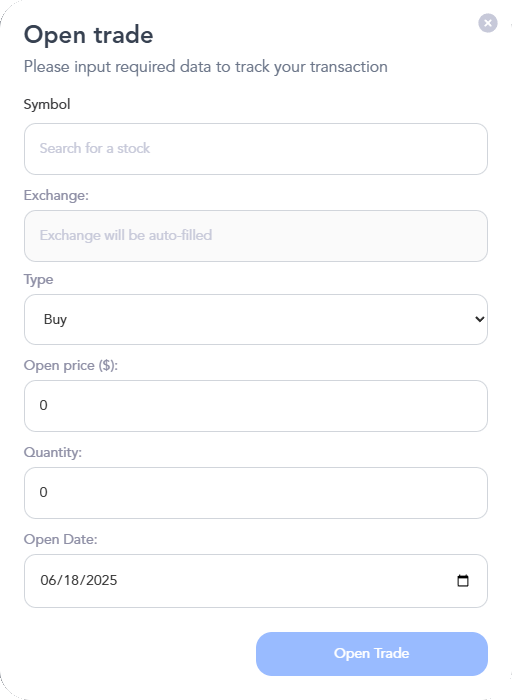Click the Open Date: label
Viewport: 512px width, 700px height.
click(60, 539)
